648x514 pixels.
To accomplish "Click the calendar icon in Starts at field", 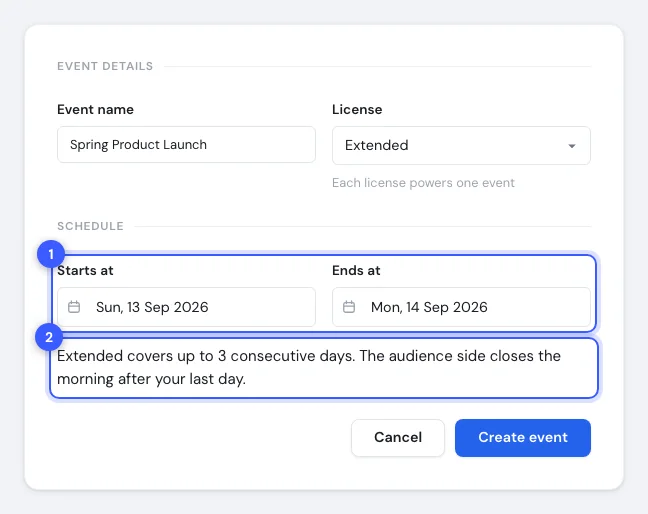I will click(74, 307).
